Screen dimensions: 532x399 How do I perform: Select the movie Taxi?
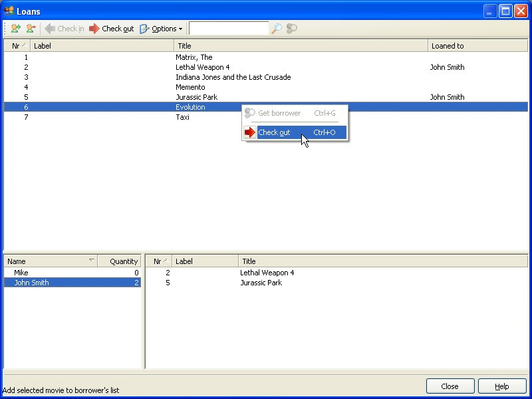tap(265, 117)
